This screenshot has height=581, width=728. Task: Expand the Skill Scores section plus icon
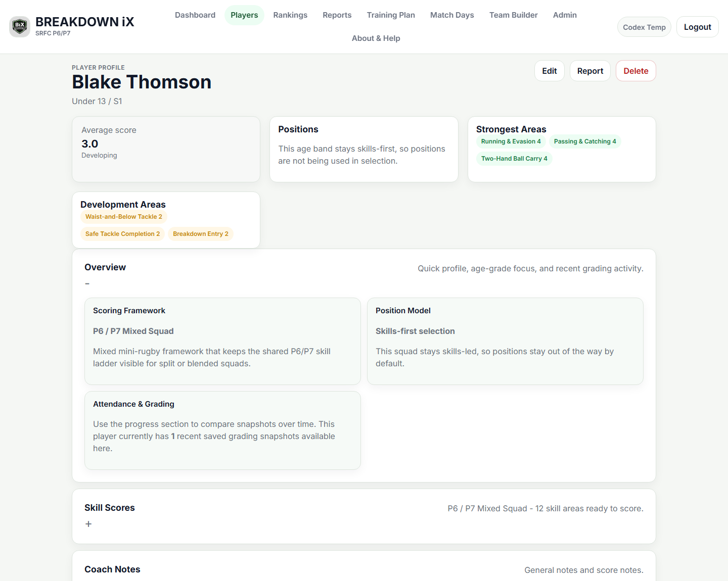(88, 524)
